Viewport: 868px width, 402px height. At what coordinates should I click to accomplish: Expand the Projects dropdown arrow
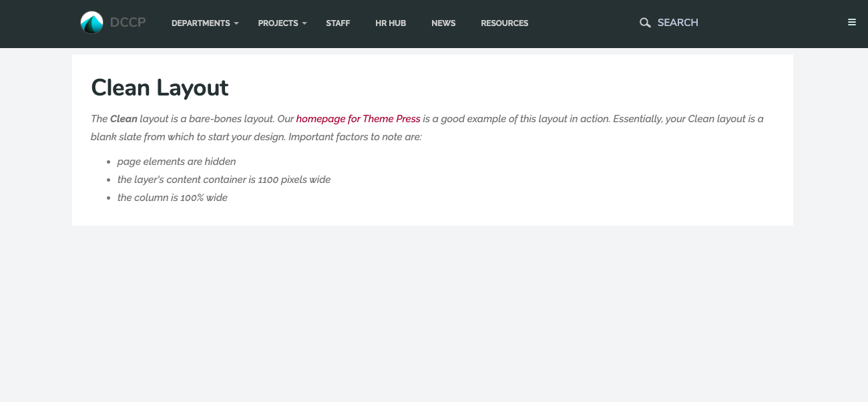tap(304, 23)
